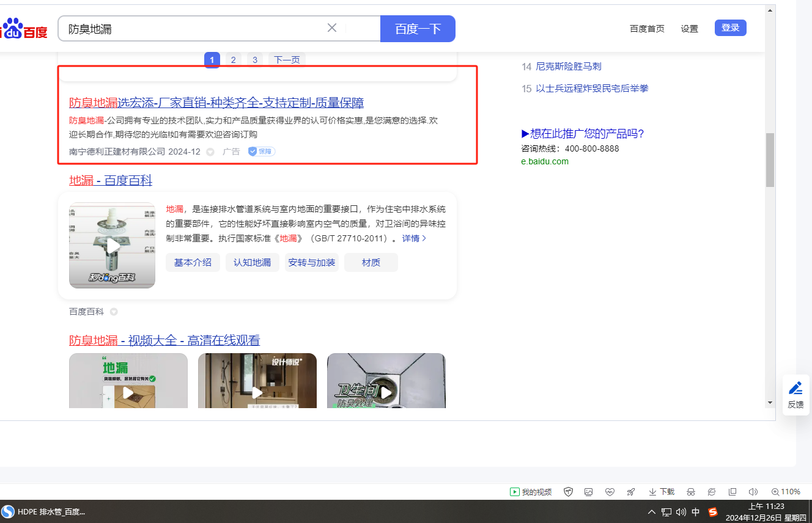Click the page vertical scrollbar thumb
The height and width of the screenshot is (523, 812).
click(770, 159)
